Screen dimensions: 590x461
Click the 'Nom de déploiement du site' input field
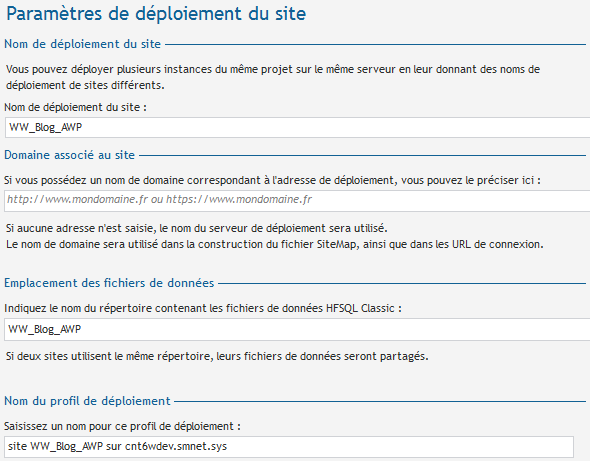[x=297, y=127]
